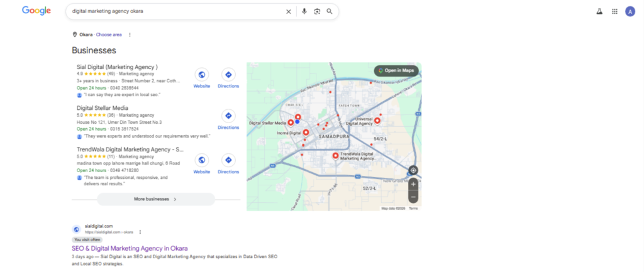Get directions to TrendWala Digital Marketing Agency

(228, 160)
